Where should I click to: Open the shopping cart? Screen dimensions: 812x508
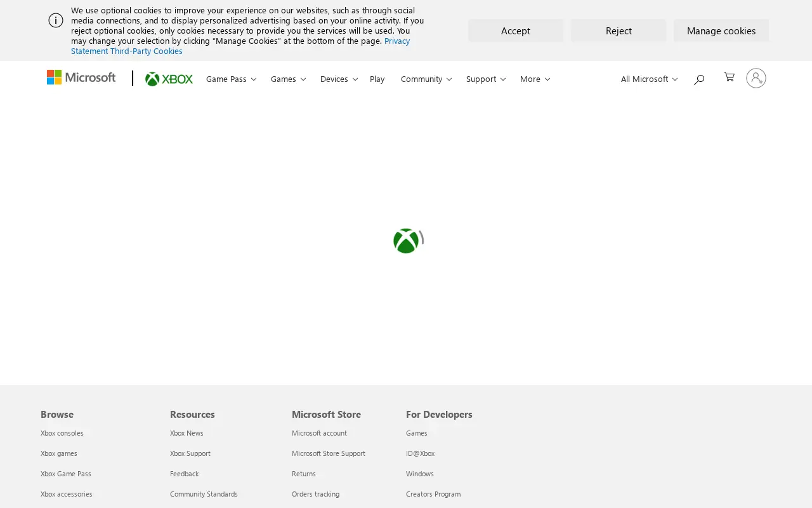(x=730, y=77)
